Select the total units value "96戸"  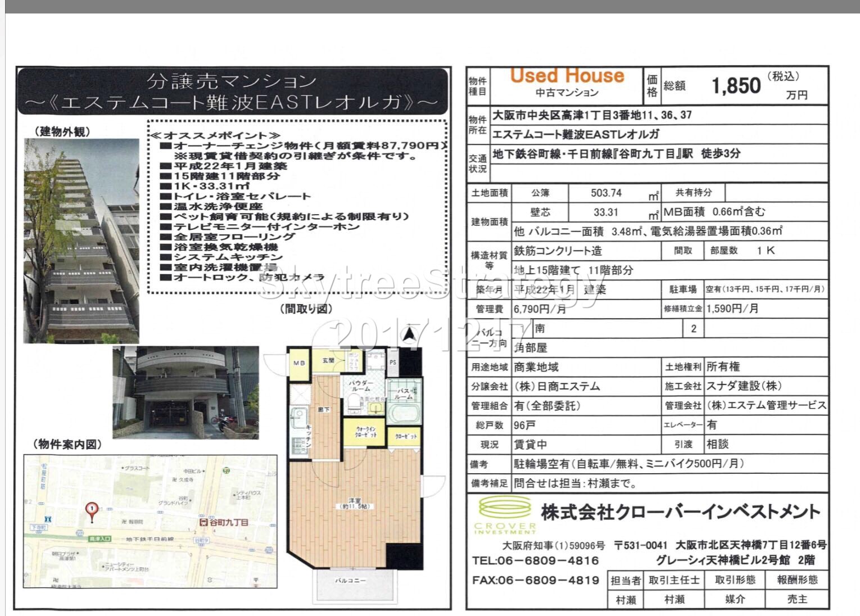click(x=524, y=425)
